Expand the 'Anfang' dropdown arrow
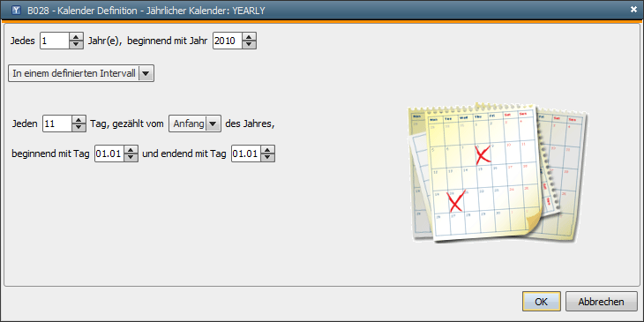The image size is (644, 322). click(213, 124)
